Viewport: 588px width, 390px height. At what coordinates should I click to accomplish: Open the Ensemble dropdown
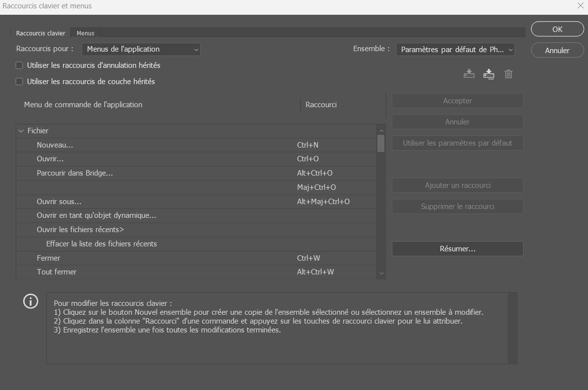455,49
